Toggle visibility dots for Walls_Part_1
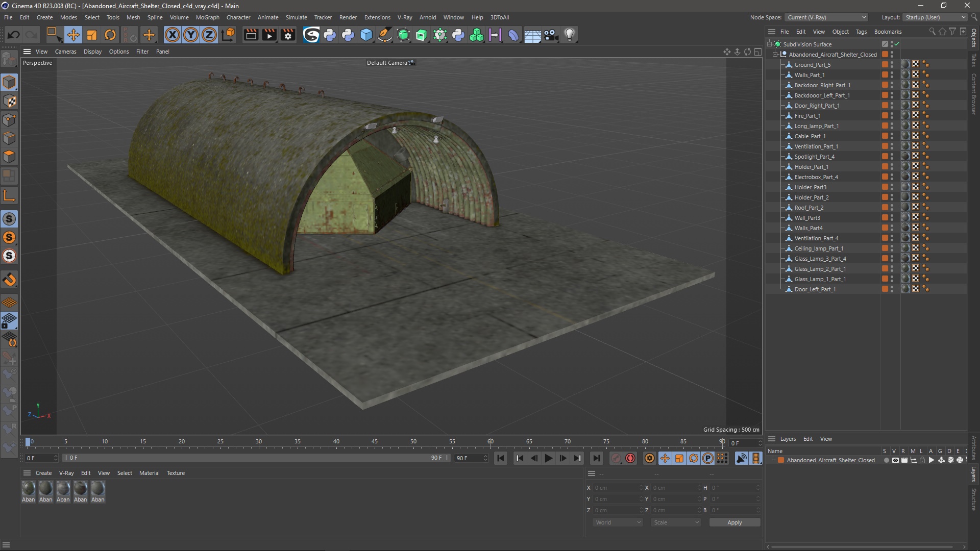Viewport: 980px width, 551px height. [892, 75]
